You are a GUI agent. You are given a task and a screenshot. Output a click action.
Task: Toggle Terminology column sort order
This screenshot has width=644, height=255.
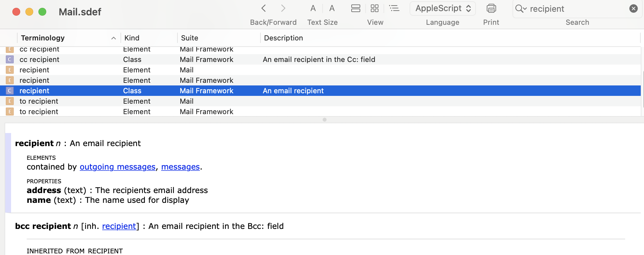click(x=113, y=38)
